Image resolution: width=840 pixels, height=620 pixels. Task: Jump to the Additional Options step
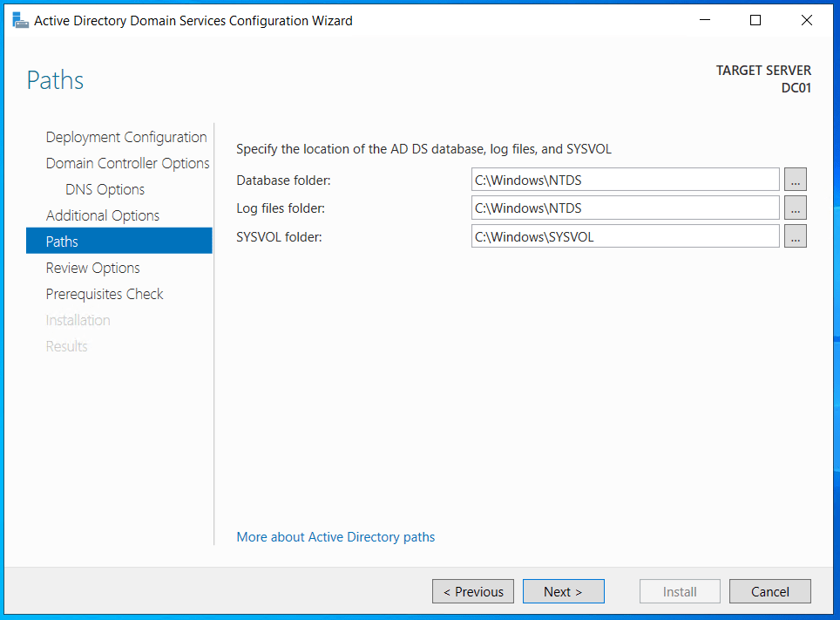[x=103, y=215]
